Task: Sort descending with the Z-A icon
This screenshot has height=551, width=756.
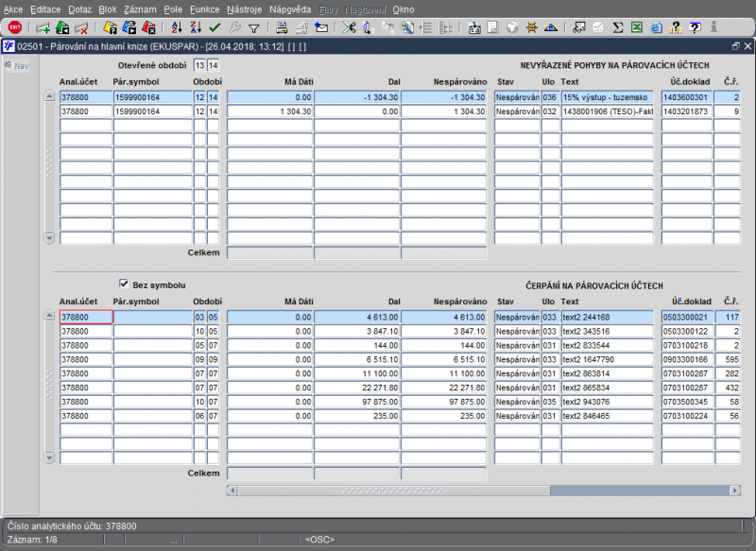Action: pos(195,27)
